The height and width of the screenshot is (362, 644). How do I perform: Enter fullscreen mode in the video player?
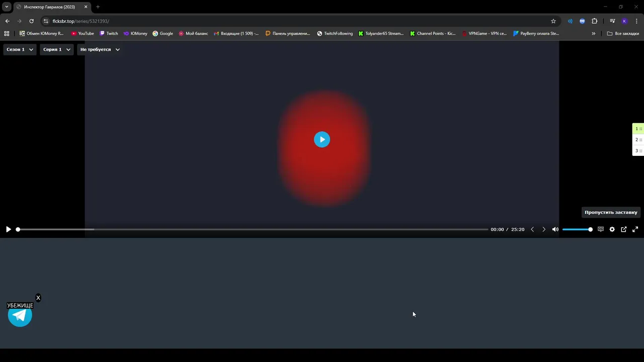635,229
